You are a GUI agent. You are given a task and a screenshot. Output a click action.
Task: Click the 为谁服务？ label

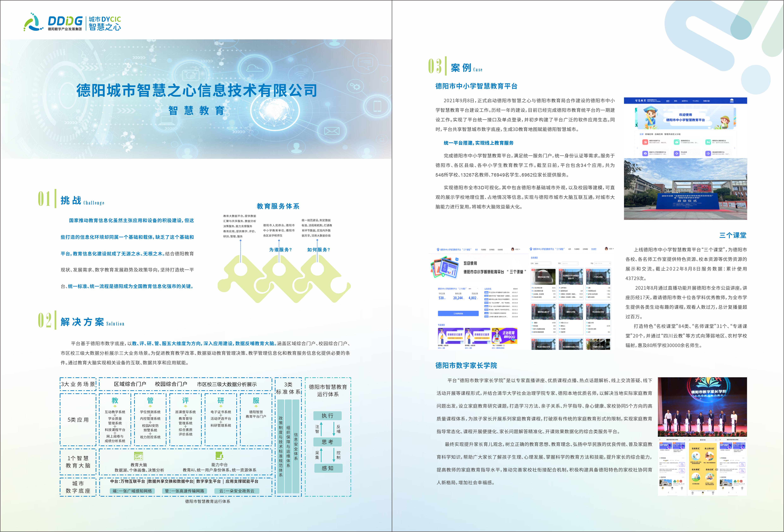click(280, 249)
